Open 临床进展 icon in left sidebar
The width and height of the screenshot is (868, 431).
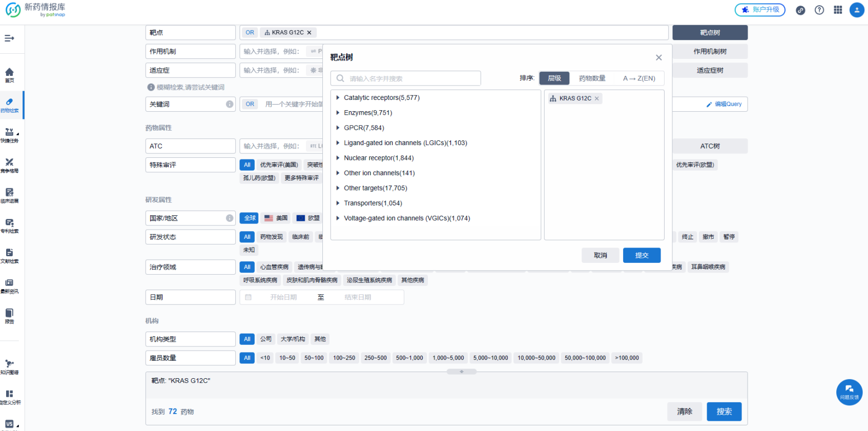point(9,195)
